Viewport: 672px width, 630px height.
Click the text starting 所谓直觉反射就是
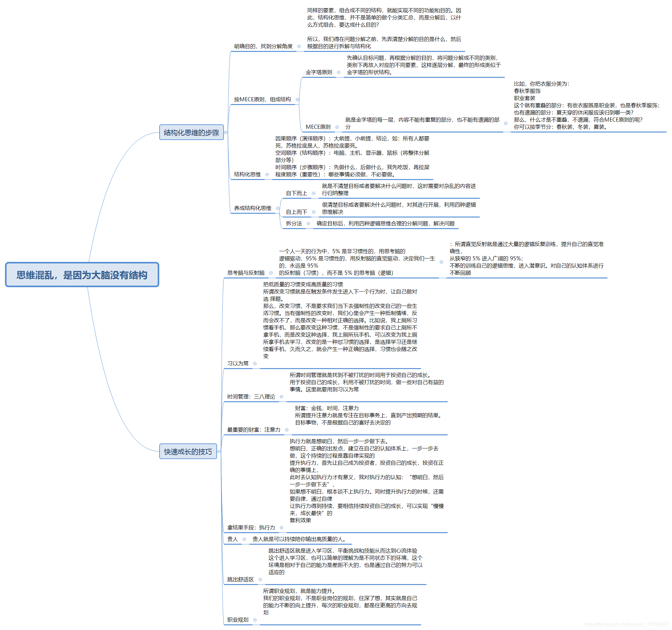point(526,258)
